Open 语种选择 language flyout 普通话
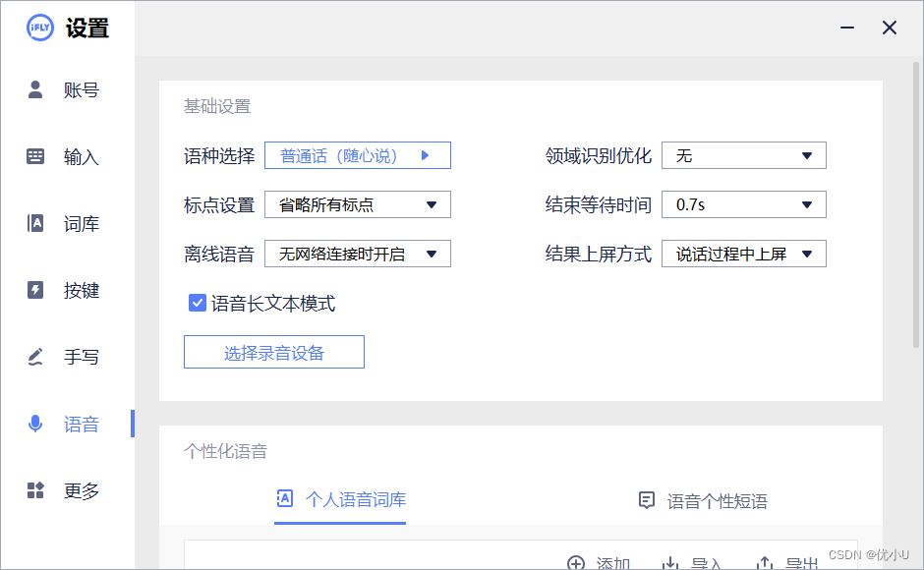 click(x=358, y=155)
